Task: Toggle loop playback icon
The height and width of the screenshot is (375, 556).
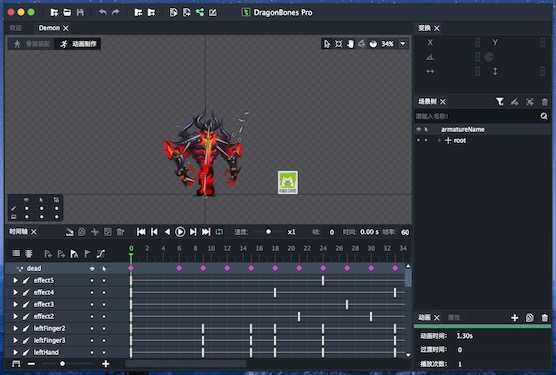Action: pyautogui.click(x=219, y=232)
